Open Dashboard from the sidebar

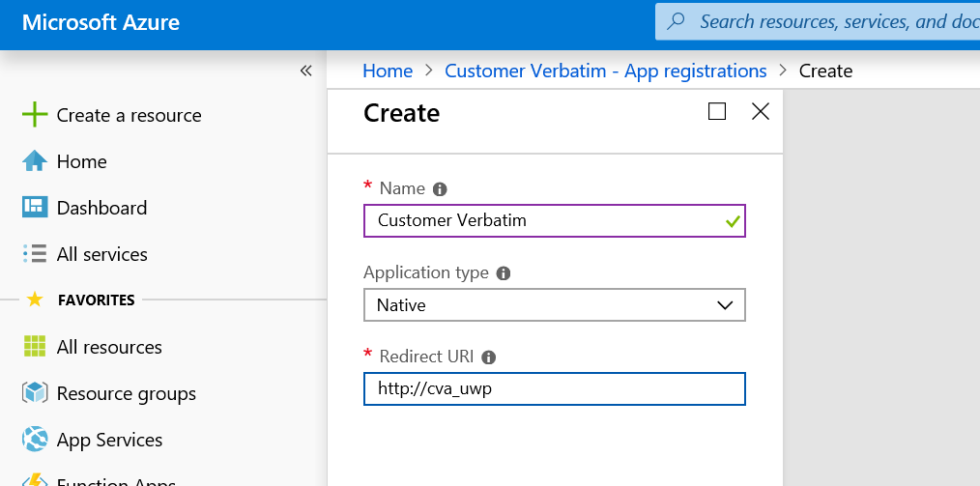click(x=101, y=208)
